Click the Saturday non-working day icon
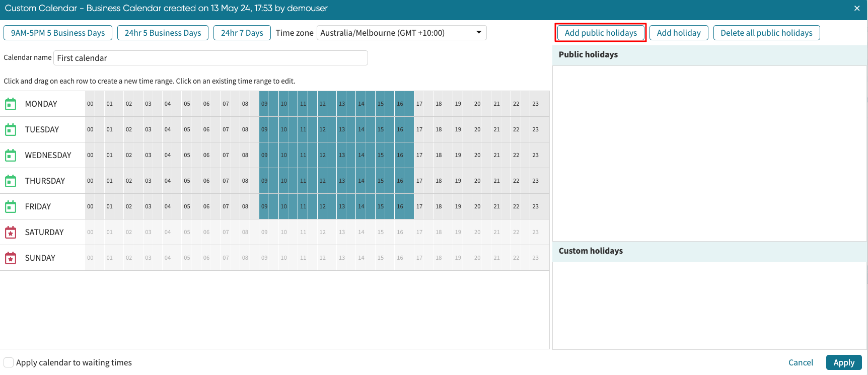 coord(11,233)
